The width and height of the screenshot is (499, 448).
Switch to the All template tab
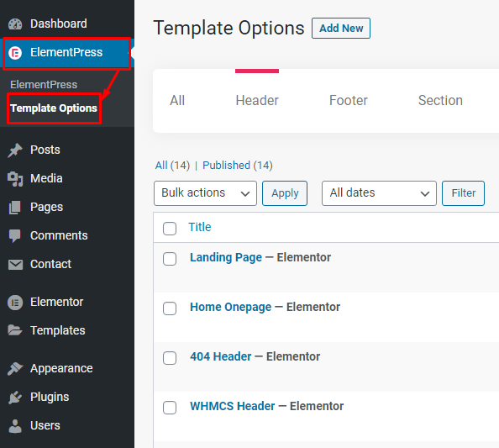[x=177, y=101]
